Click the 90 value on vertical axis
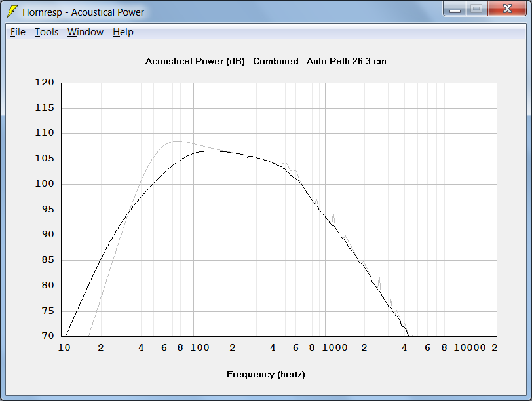532x401 pixels. [48, 234]
